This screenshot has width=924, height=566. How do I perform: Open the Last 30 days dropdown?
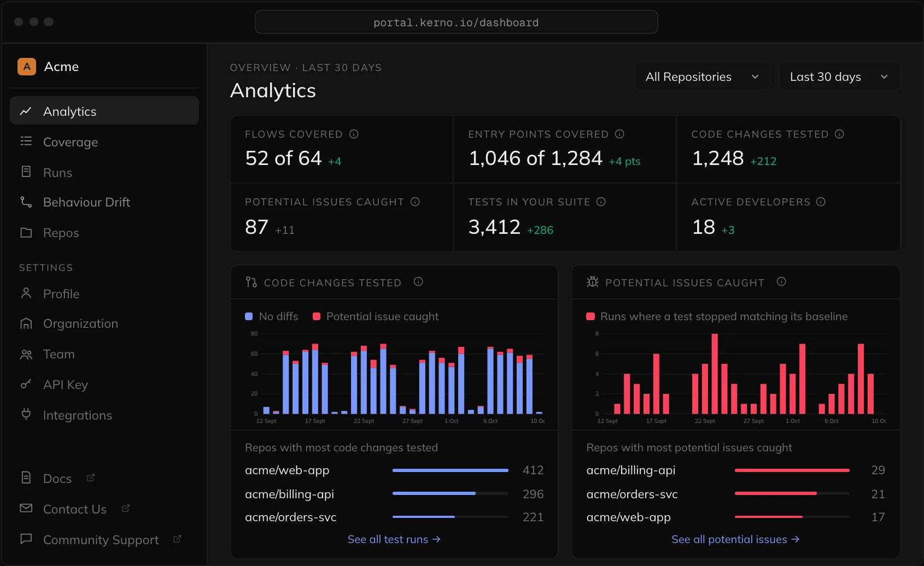pos(839,76)
